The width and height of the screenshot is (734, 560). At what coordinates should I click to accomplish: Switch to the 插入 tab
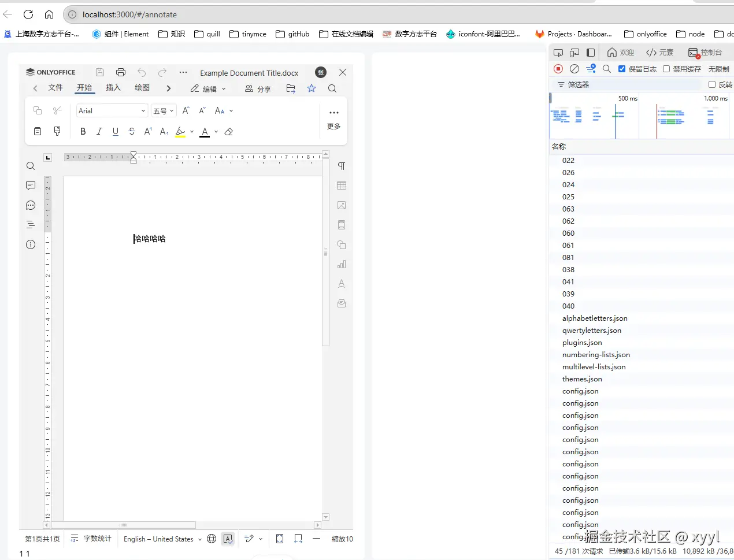pos(113,88)
